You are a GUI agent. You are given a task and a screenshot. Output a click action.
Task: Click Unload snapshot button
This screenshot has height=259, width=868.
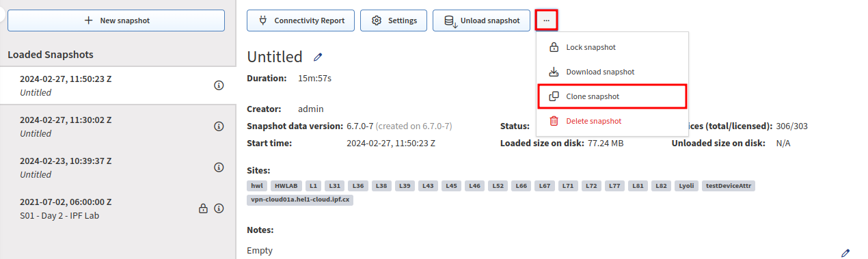coord(481,21)
